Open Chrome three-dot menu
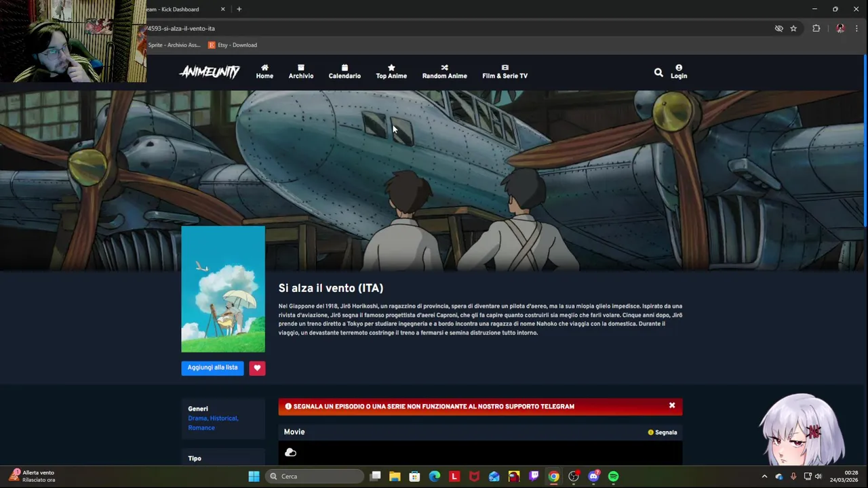868x488 pixels. click(x=856, y=28)
